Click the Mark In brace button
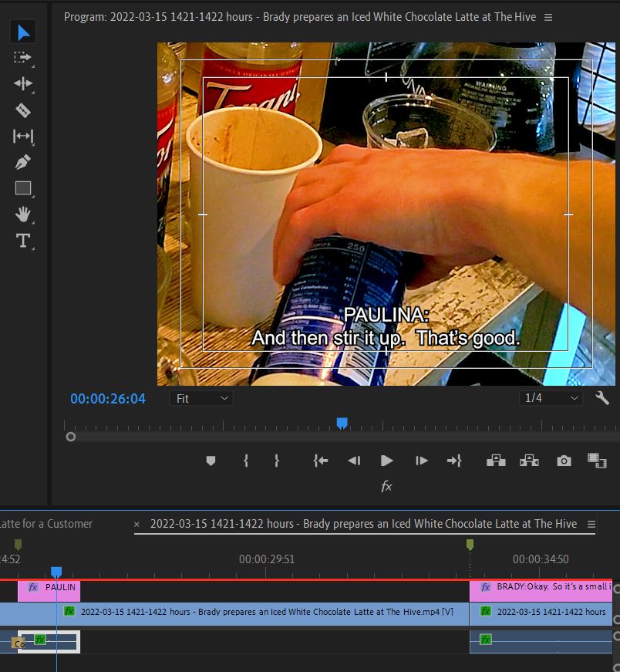 coord(246,461)
